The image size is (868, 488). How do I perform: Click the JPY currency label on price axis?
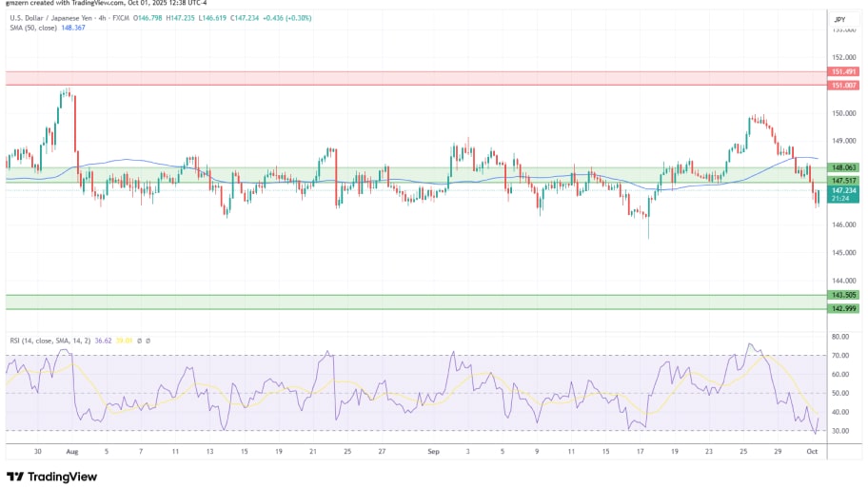click(839, 19)
